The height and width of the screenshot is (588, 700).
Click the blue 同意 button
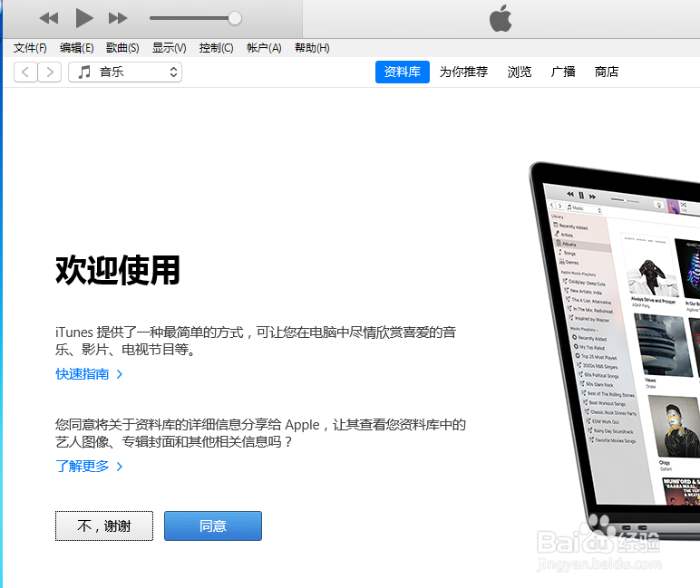[213, 526]
